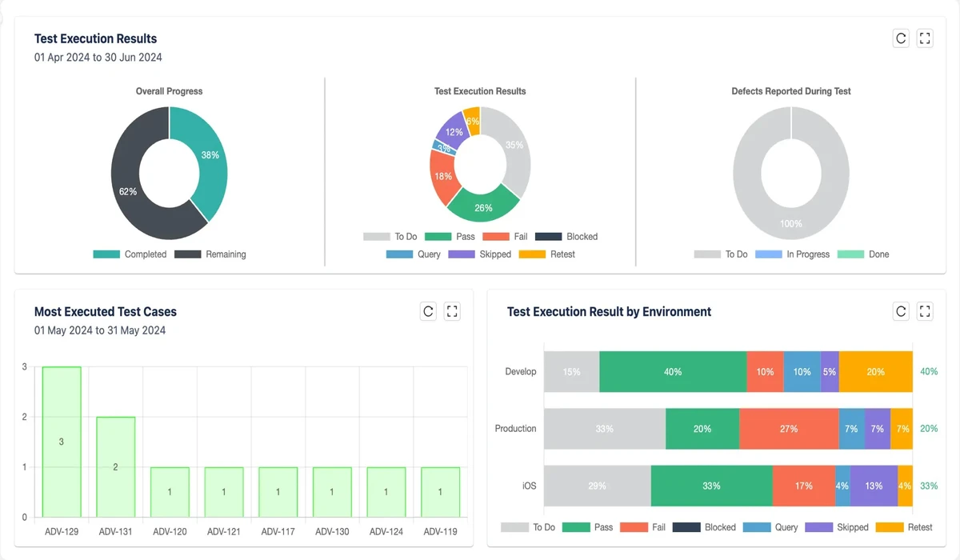Click the 27% Fail segment in Production row
This screenshot has width=960, height=560.
pyautogui.click(x=788, y=429)
